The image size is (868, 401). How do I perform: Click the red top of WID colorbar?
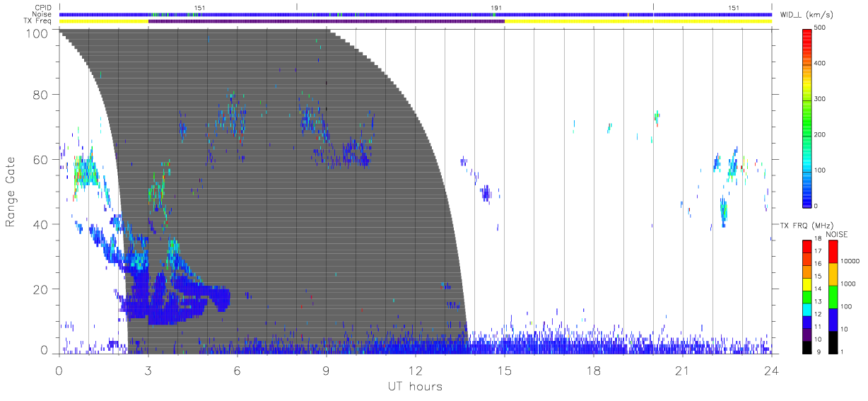click(x=807, y=37)
